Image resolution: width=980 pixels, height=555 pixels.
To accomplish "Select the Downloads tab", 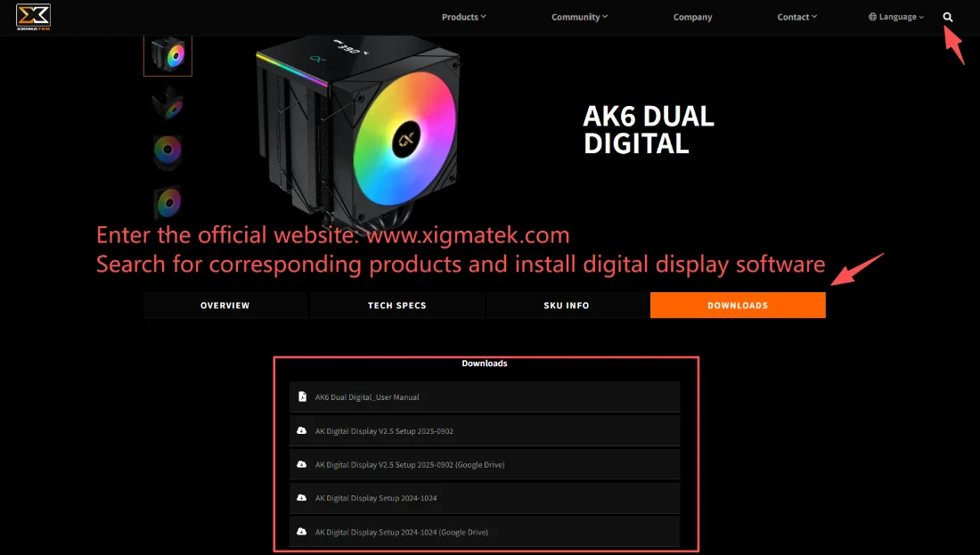I will coord(738,305).
